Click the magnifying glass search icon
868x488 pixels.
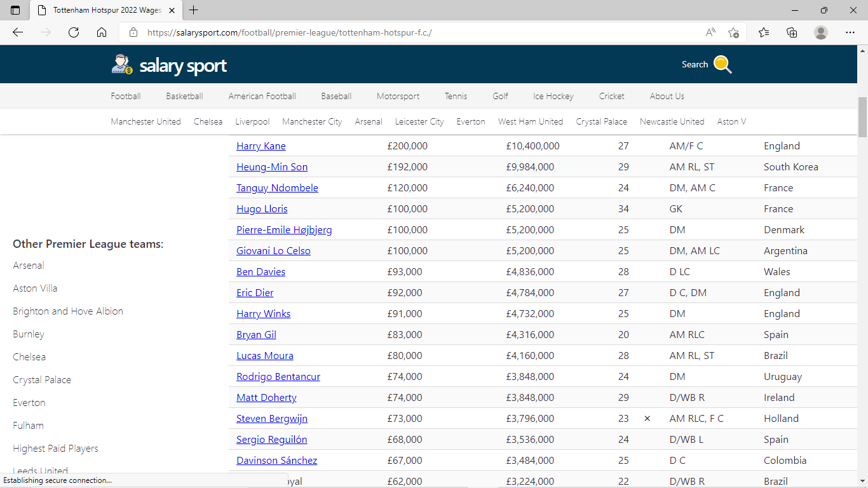tap(722, 64)
